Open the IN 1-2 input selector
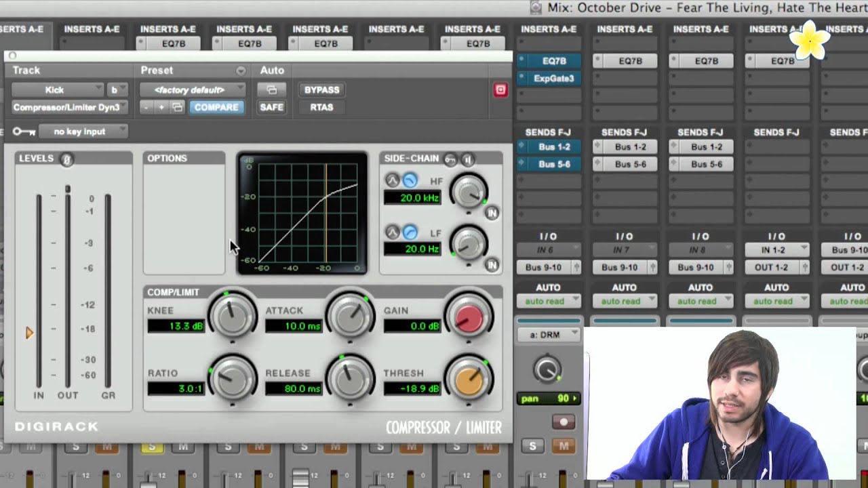This screenshot has width=868, height=488. (x=777, y=250)
